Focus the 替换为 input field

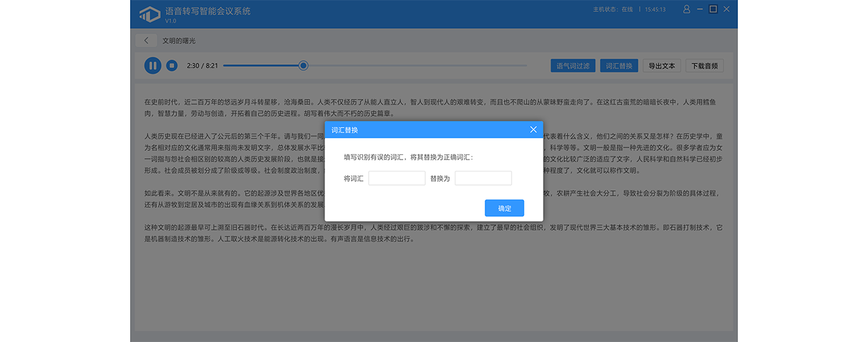click(x=483, y=178)
